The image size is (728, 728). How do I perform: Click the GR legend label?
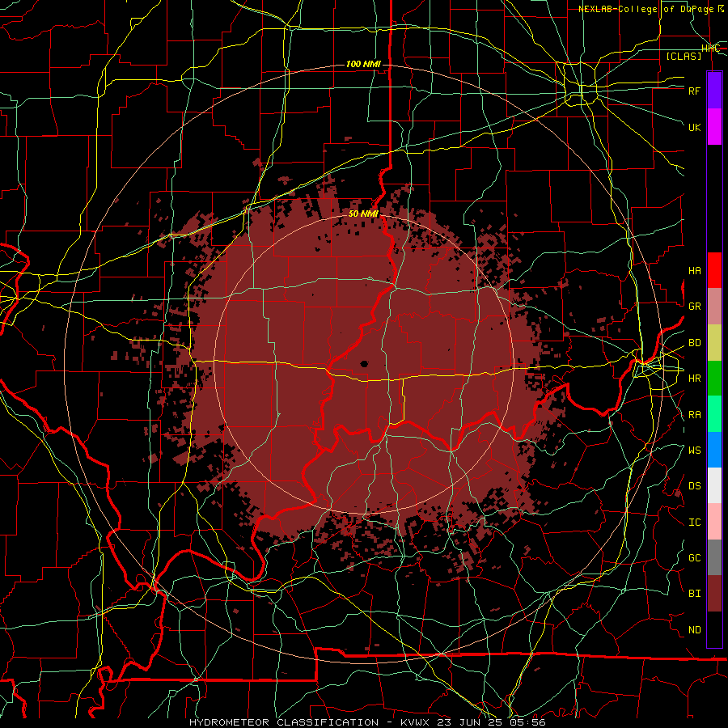coord(695,307)
